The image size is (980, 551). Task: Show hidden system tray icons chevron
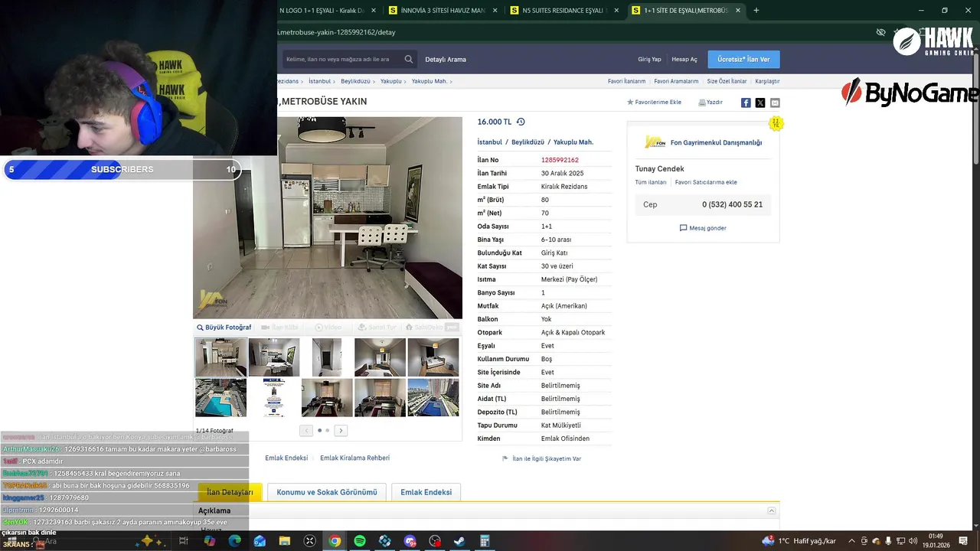(x=851, y=541)
